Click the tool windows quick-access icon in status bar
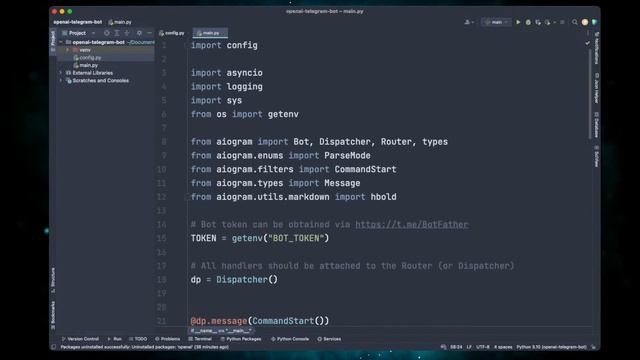 [53, 347]
